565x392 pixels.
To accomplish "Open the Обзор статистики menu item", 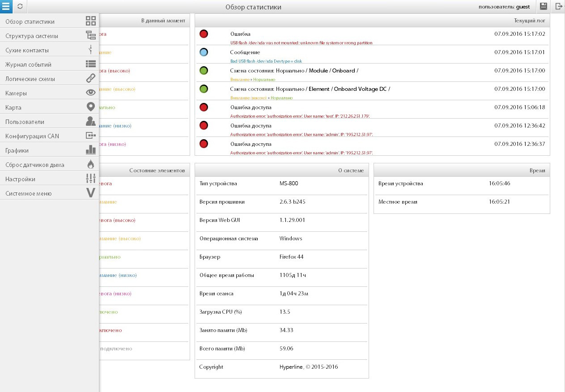I will [x=49, y=21].
